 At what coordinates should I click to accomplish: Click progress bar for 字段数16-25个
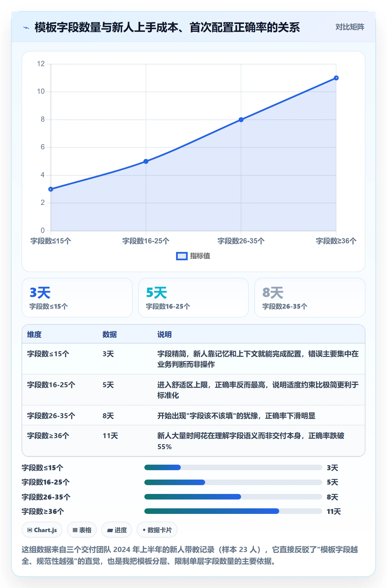[x=233, y=482]
